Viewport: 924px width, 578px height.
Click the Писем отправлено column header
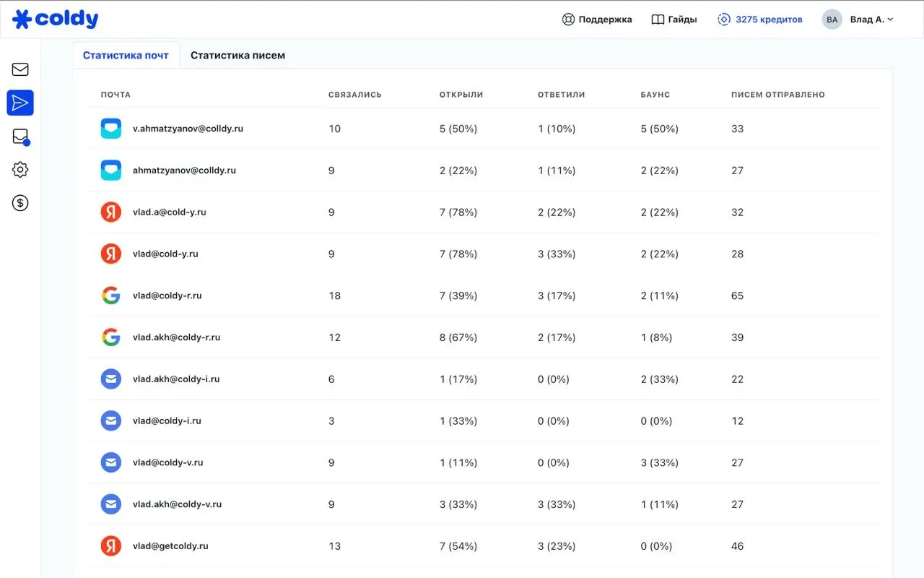[x=777, y=95]
